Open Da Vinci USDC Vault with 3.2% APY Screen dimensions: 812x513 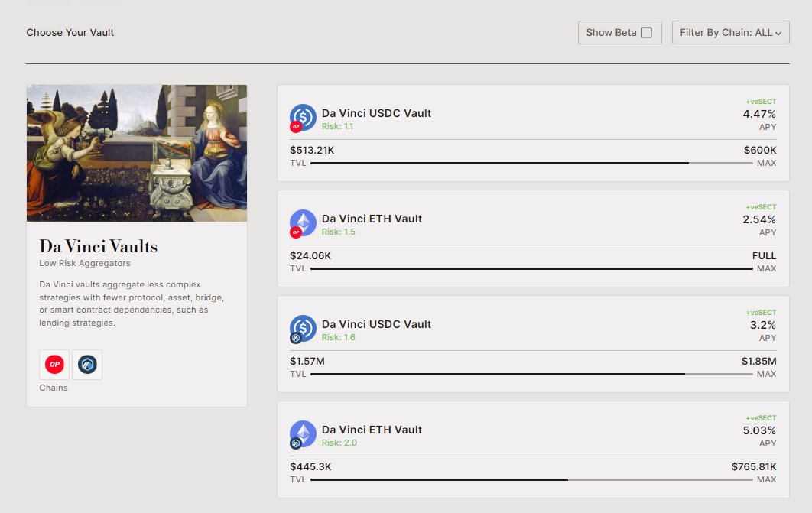pyautogui.click(x=533, y=344)
